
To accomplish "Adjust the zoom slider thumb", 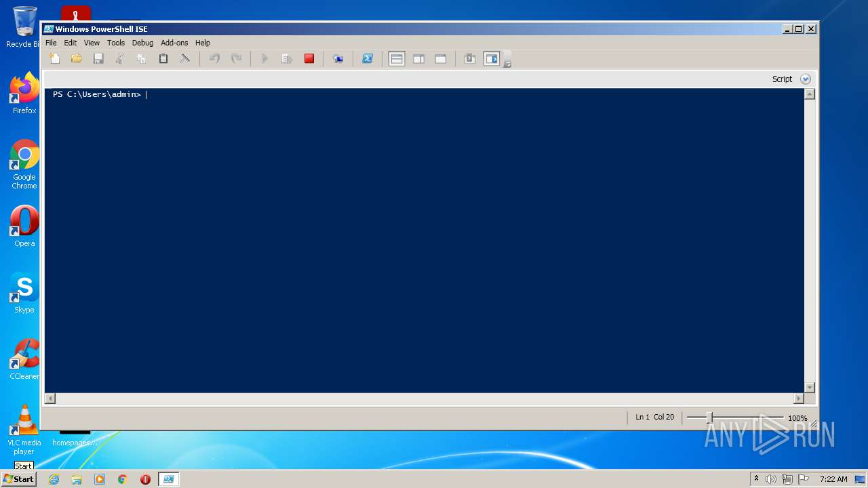I will click(709, 418).
